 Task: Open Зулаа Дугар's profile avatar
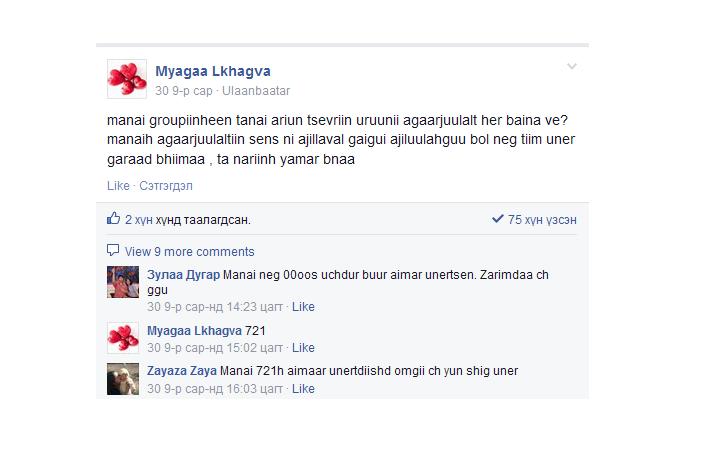[123, 282]
